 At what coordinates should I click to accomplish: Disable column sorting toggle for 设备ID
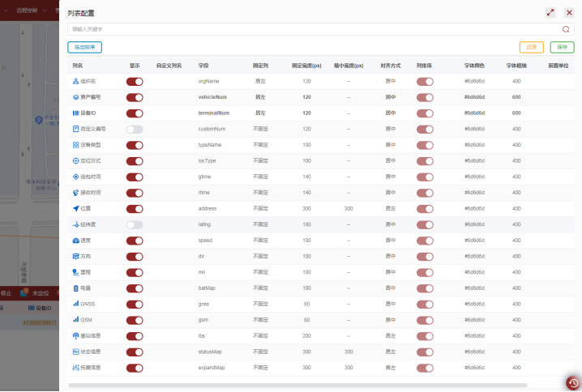tap(425, 113)
